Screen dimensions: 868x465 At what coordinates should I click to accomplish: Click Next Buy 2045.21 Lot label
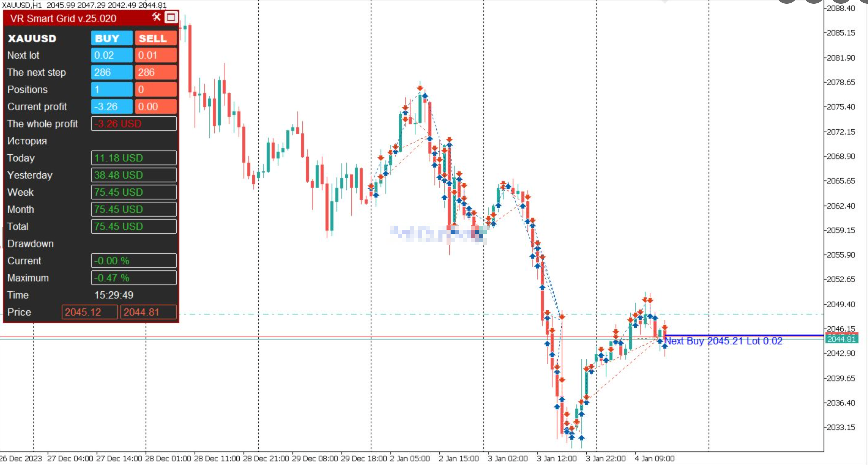click(723, 341)
